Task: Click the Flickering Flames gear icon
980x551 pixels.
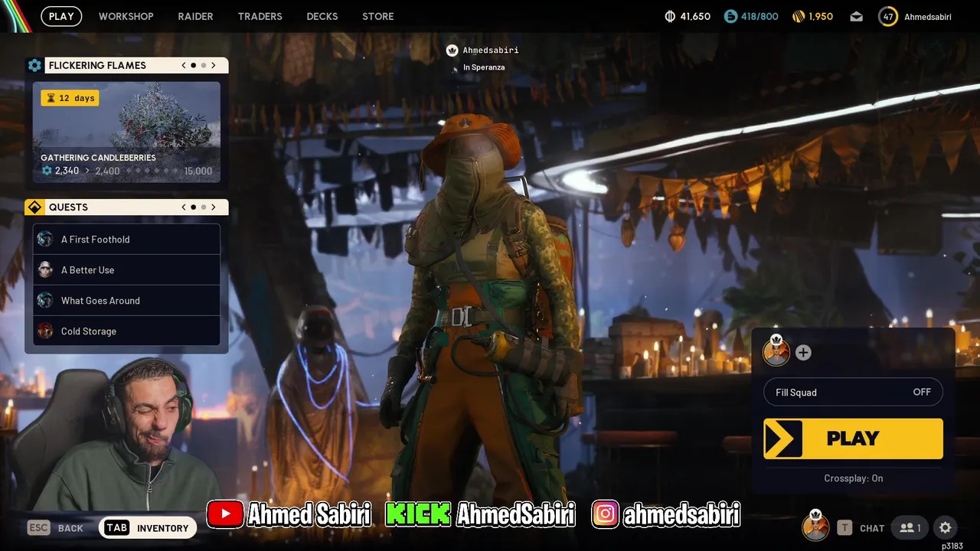Action: click(x=34, y=65)
